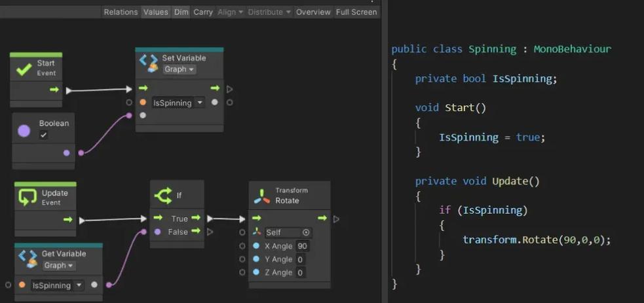
Task: Click the X Angle blue port dot
Action: point(256,245)
